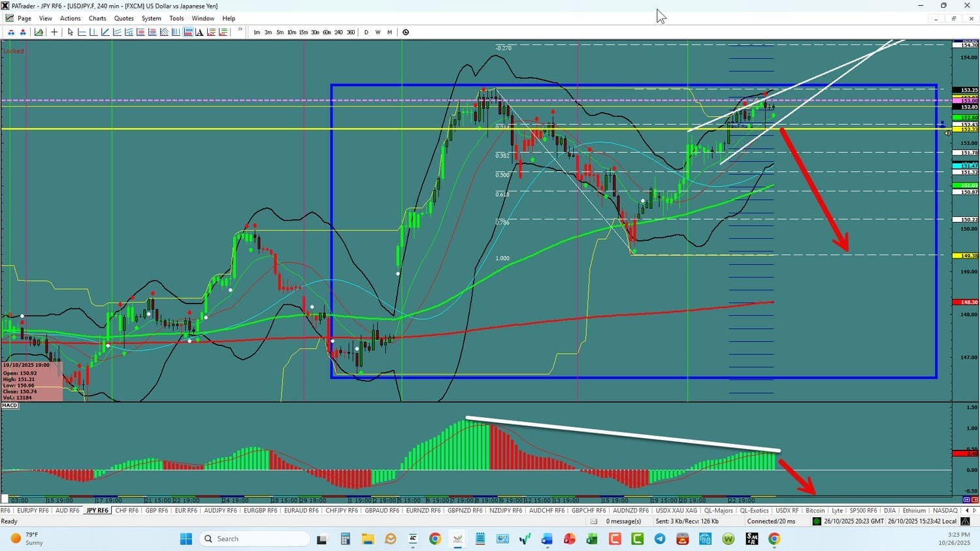
Task: Select the crosshair cursor tool
Action: pos(54,32)
